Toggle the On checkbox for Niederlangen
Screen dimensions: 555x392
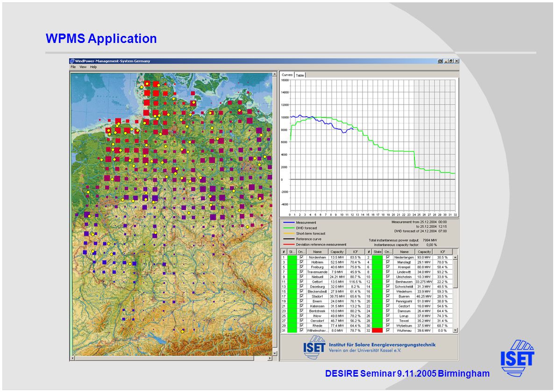[x=388, y=257]
